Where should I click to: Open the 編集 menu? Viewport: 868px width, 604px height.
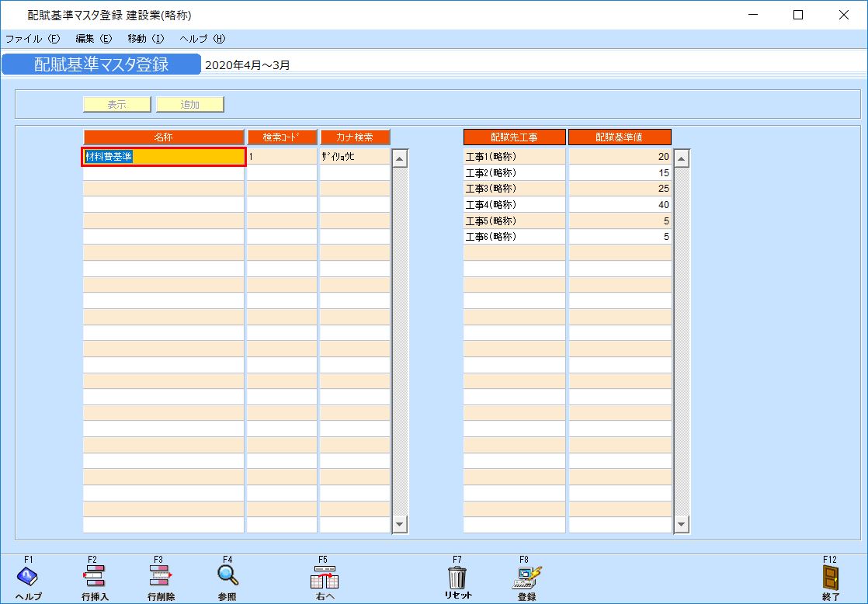tap(93, 39)
